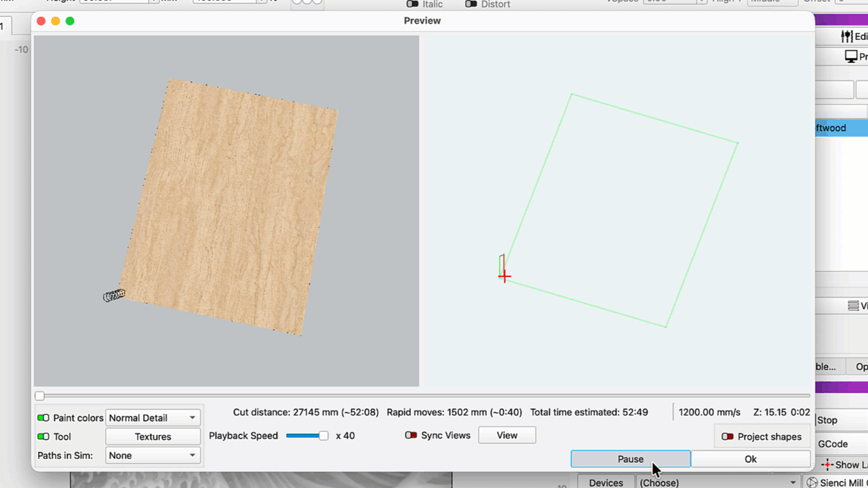Screen dimensions: 868x488
Task: Click the View button beside Sync Views
Action: point(507,435)
